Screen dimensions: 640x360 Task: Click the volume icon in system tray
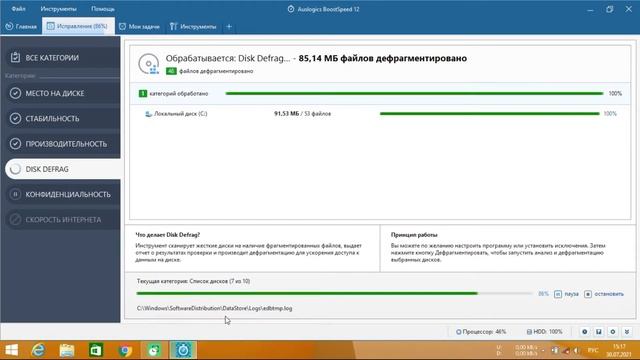tap(576, 350)
